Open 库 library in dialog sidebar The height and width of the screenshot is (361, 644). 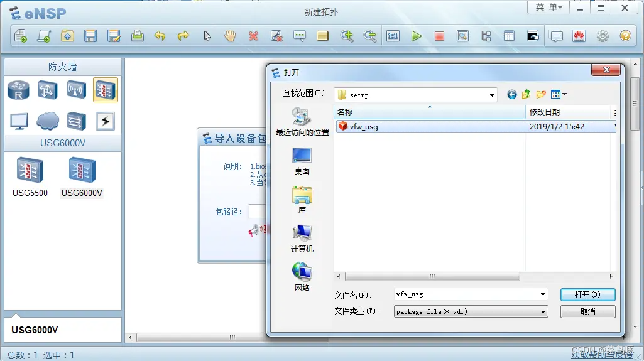pyautogui.click(x=302, y=200)
